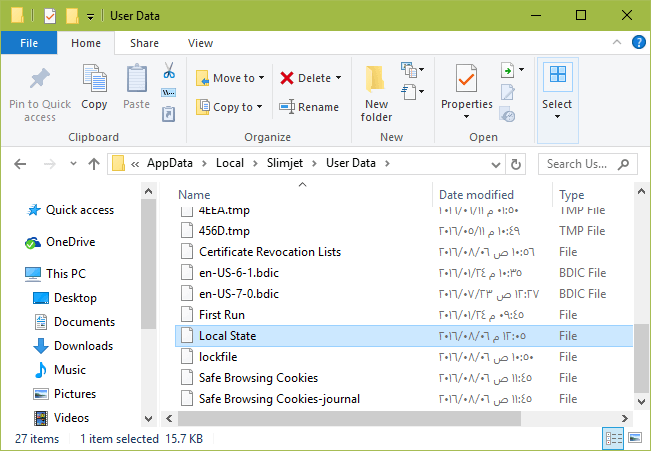This screenshot has width=651, height=451.
Task: Open the Properties checkmark icon
Action: point(466,78)
